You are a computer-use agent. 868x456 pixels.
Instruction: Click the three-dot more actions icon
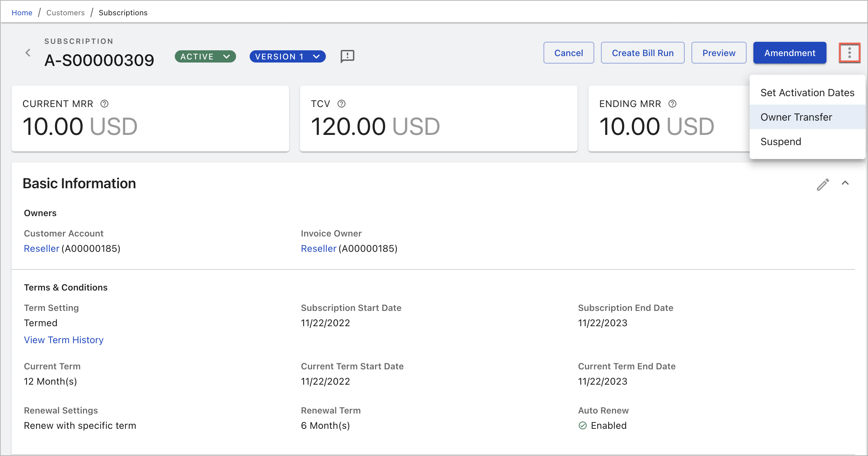coord(849,53)
